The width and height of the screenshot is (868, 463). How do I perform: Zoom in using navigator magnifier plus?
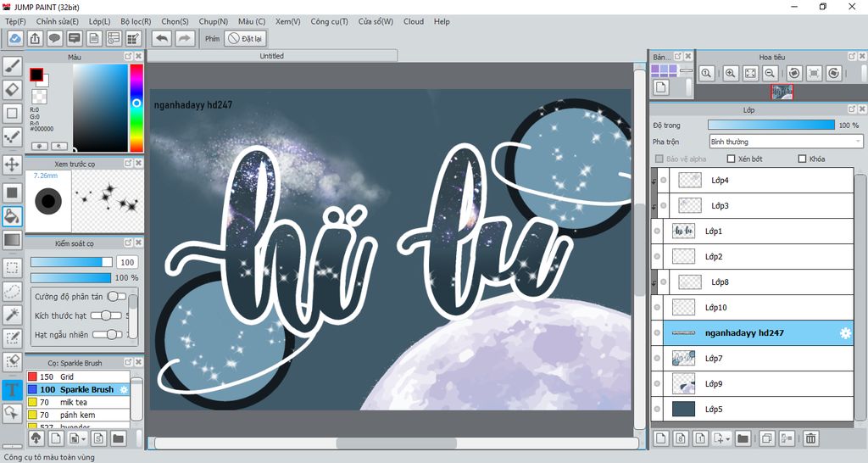(x=730, y=73)
